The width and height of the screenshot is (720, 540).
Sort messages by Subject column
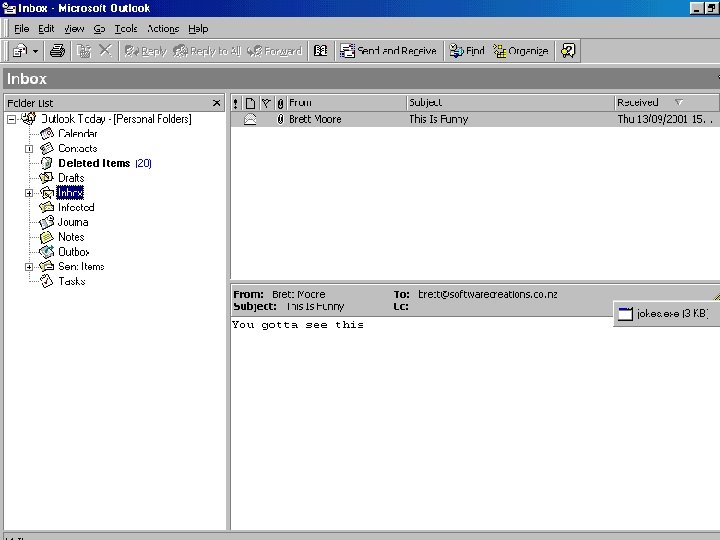tap(511, 103)
